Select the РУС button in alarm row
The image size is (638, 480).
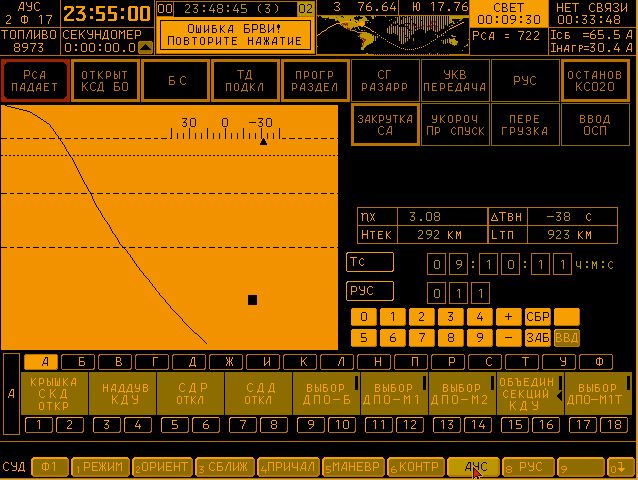(524, 81)
